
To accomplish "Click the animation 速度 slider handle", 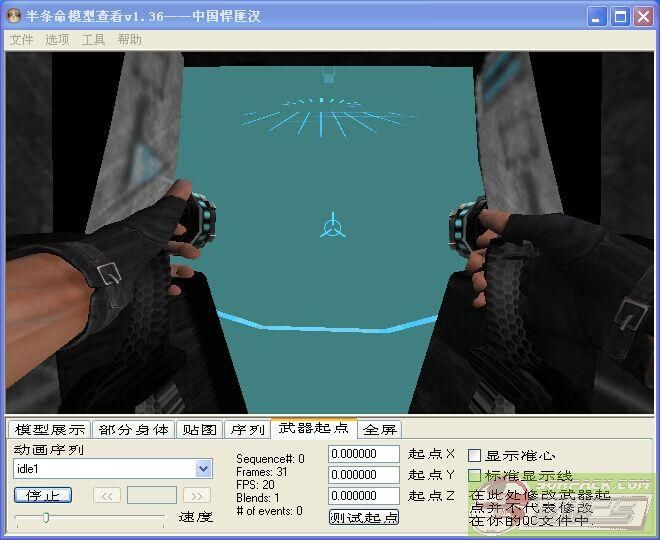I will pos(45,517).
